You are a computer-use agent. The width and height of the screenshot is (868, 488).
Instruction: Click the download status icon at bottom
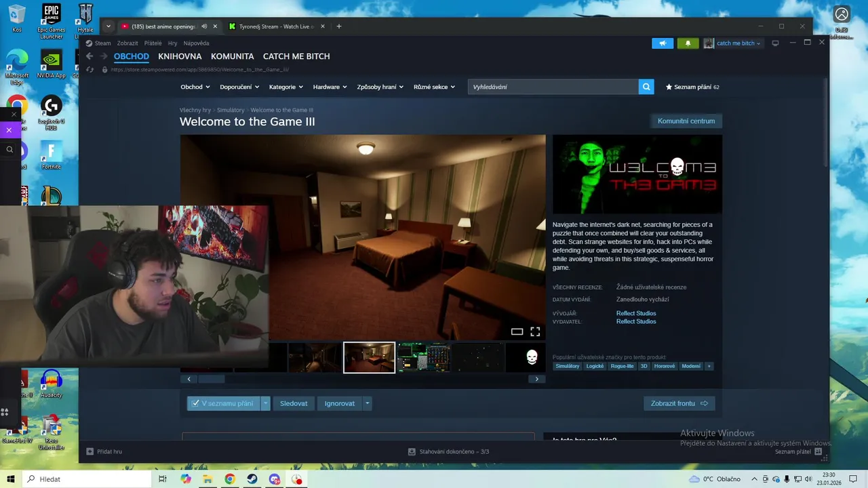pos(412,451)
